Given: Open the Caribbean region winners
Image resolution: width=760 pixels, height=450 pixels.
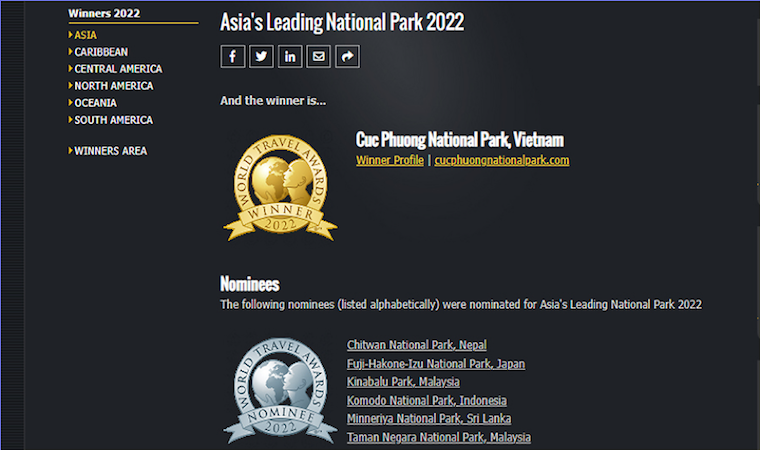Looking at the screenshot, I should tap(100, 52).
